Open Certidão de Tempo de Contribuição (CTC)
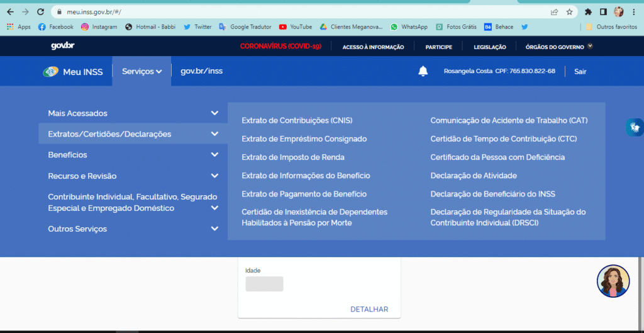This screenshot has width=644, height=333. click(x=504, y=139)
